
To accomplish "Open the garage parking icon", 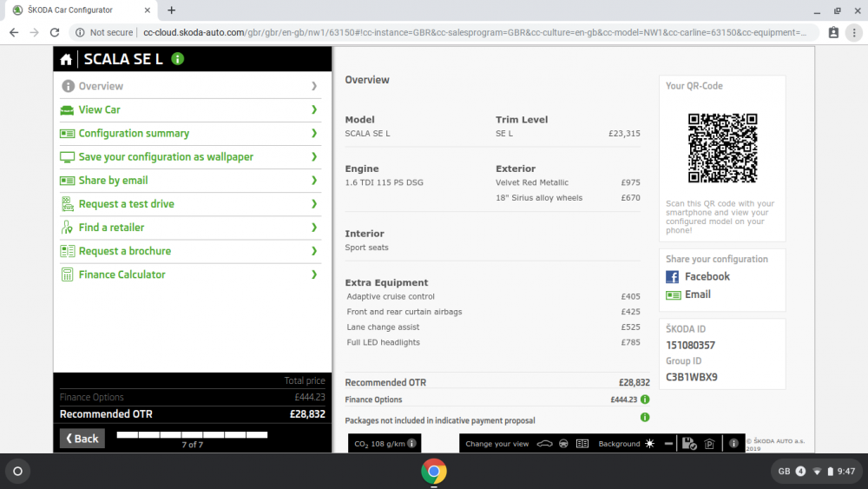I will tap(710, 444).
